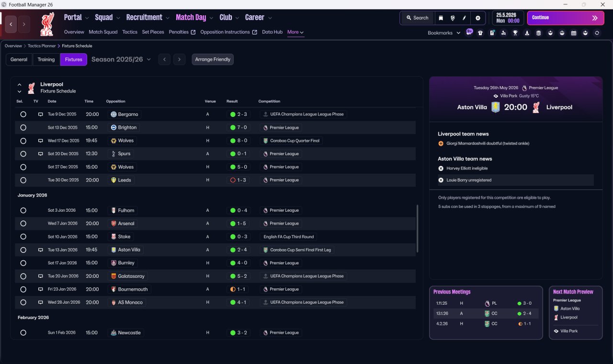Open the trophy icon in the bookmarks bar

515,33
